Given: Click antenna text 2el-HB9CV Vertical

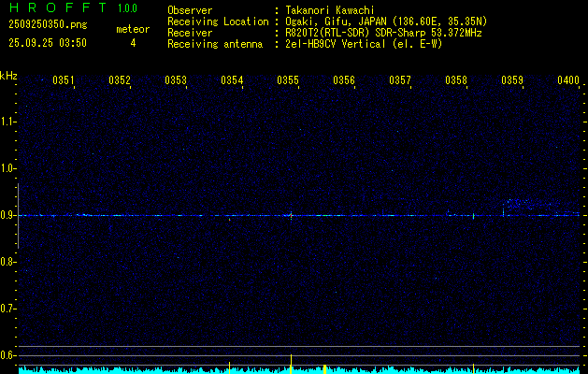Looking at the screenshot, I should point(335,44).
